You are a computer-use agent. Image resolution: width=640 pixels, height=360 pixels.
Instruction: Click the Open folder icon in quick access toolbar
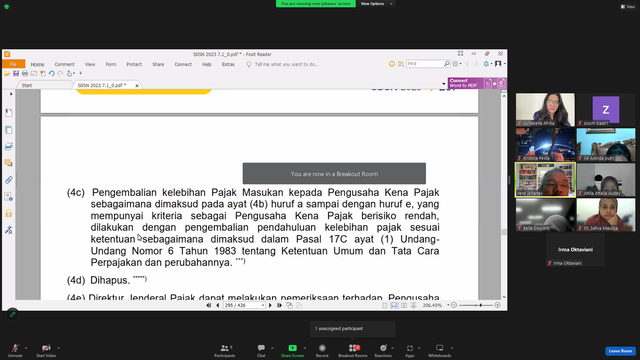pos(7,73)
